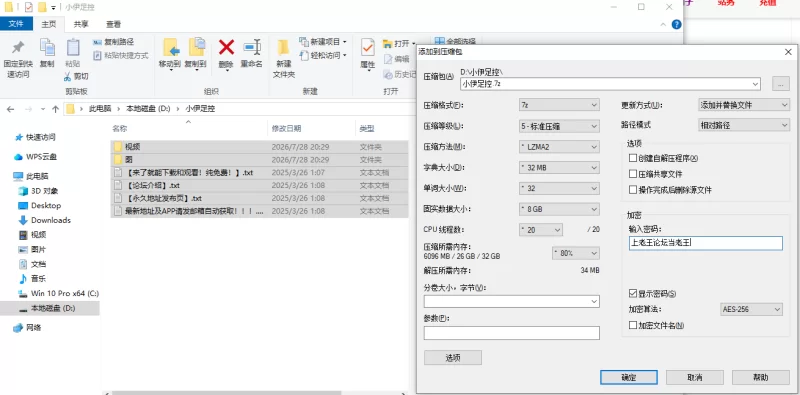This screenshot has width=800, height=395.
Task: Open the 80% memory usage dropdown
Action: (x=576, y=253)
